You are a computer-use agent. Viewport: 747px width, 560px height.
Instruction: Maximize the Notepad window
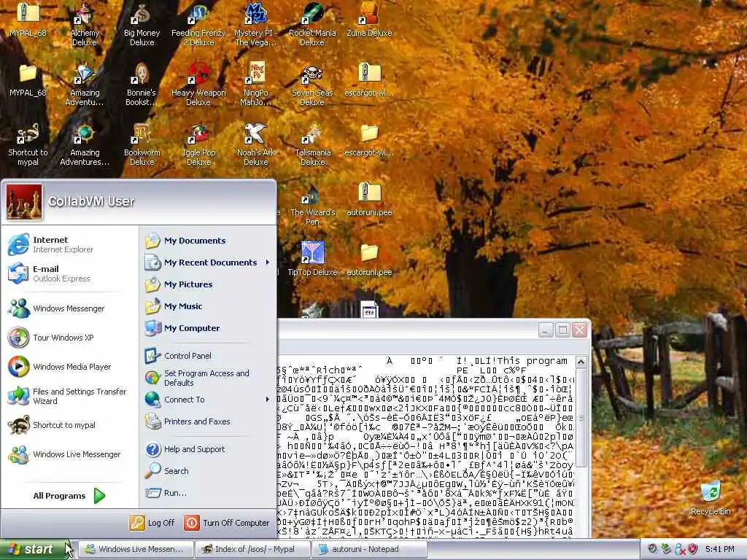[562, 330]
